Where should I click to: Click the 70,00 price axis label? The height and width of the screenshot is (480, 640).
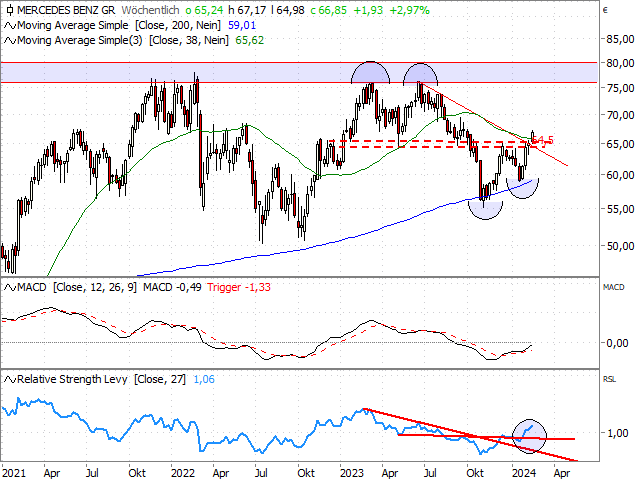[620, 116]
